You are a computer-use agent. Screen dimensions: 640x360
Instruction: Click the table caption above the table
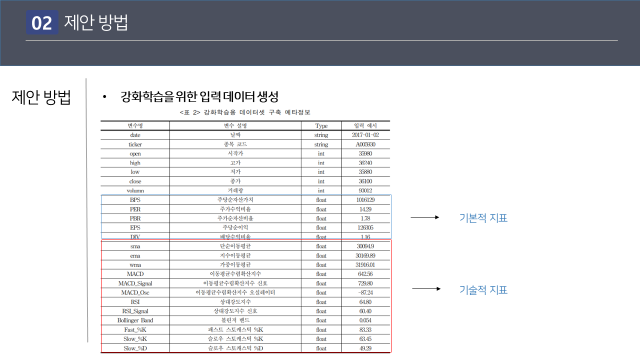coord(245,112)
